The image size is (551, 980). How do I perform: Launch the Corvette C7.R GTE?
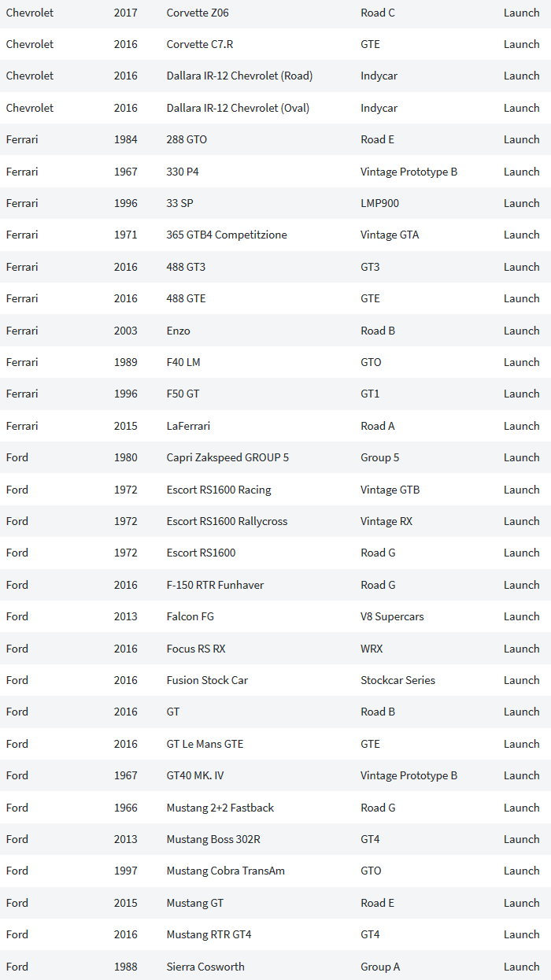[521, 44]
